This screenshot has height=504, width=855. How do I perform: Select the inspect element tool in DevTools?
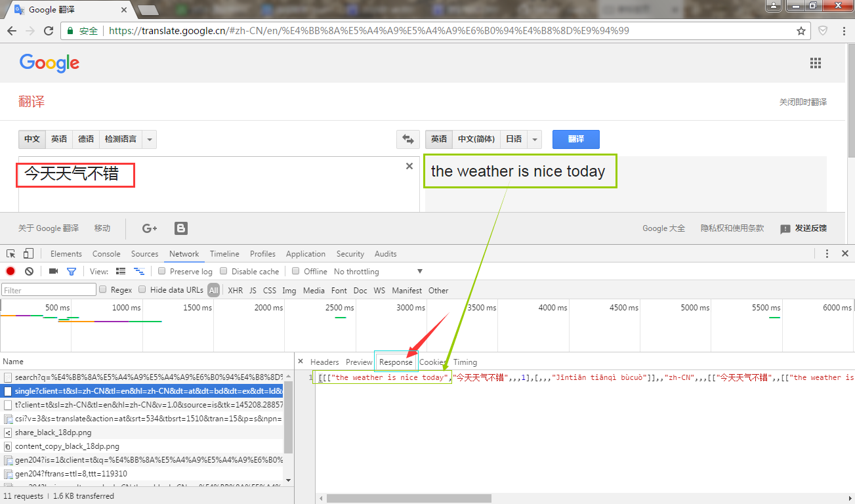tap(11, 254)
